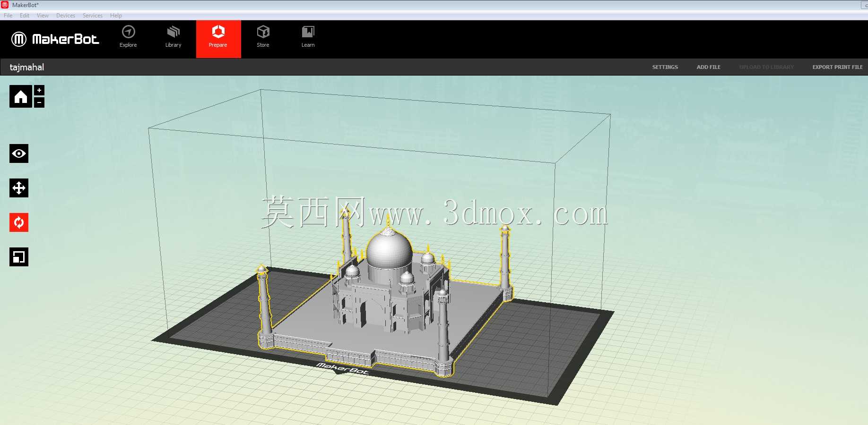Open the Store section
868x425 pixels.
coord(263,37)
